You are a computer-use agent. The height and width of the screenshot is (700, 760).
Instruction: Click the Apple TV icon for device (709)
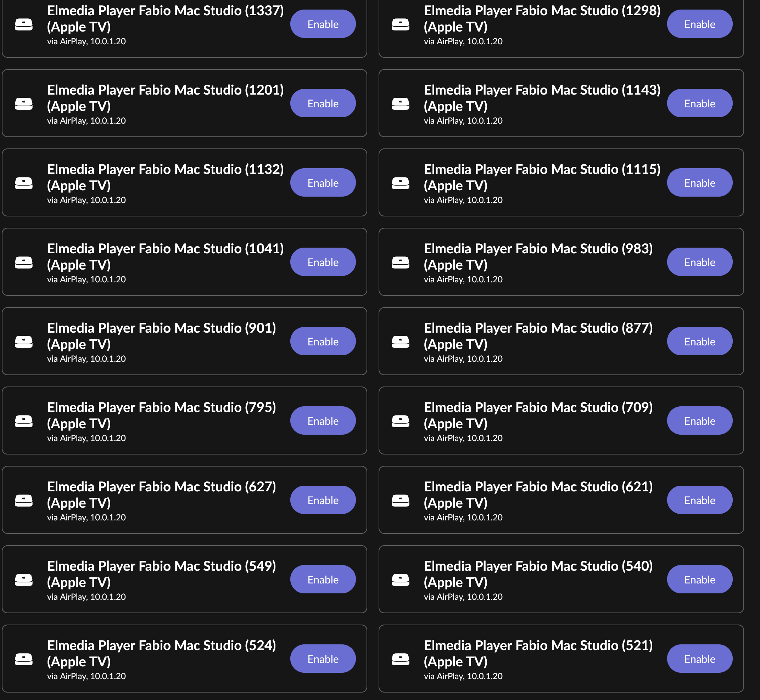pos(400,421)
